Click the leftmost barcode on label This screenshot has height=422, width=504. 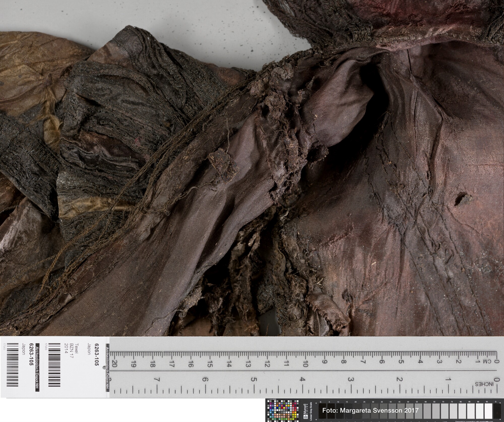pos(12,364)
